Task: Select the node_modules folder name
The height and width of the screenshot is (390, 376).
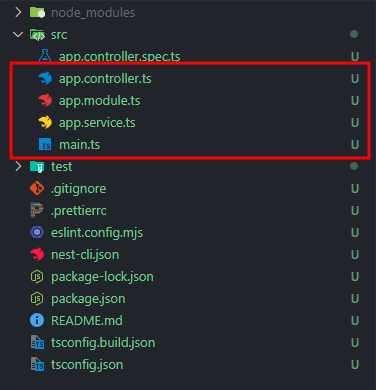Action: [x=93, y=13]
